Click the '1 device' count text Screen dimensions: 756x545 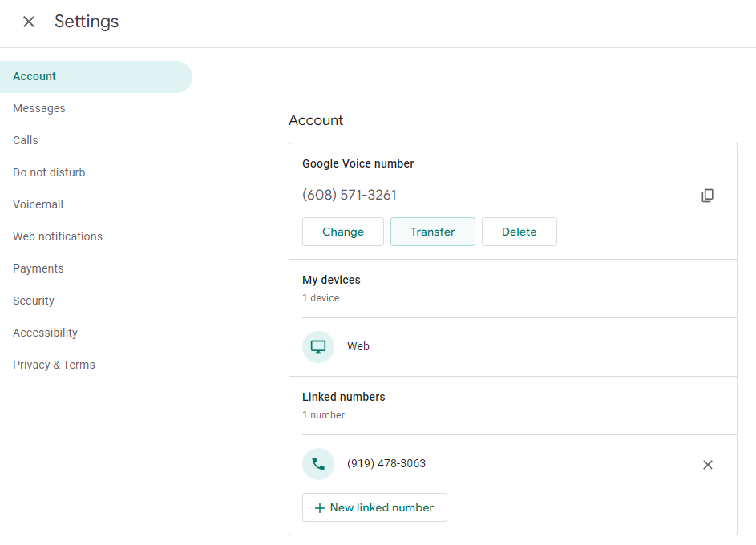click(321, 298)
